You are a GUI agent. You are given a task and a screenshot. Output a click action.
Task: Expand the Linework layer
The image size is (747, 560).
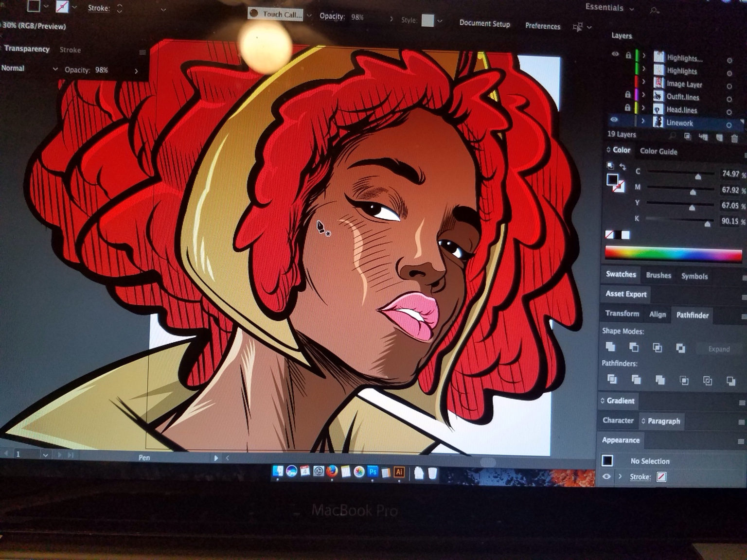click(x=643, y=121)
